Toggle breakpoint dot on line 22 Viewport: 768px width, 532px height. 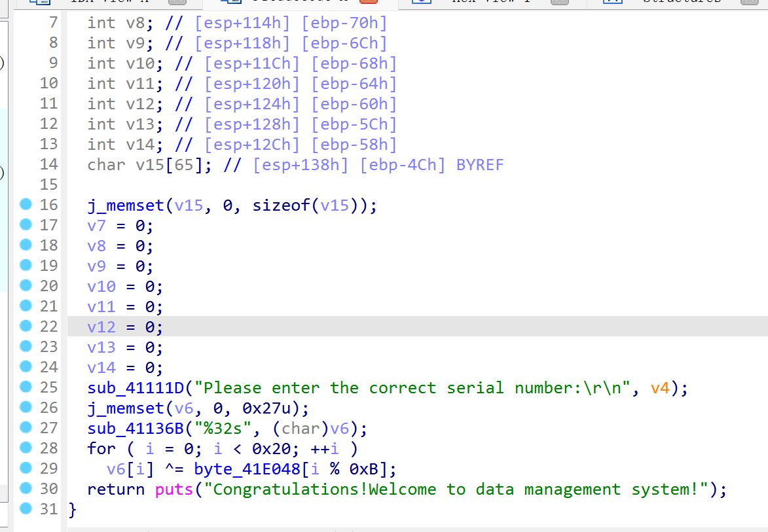click(x=26, y=327)
